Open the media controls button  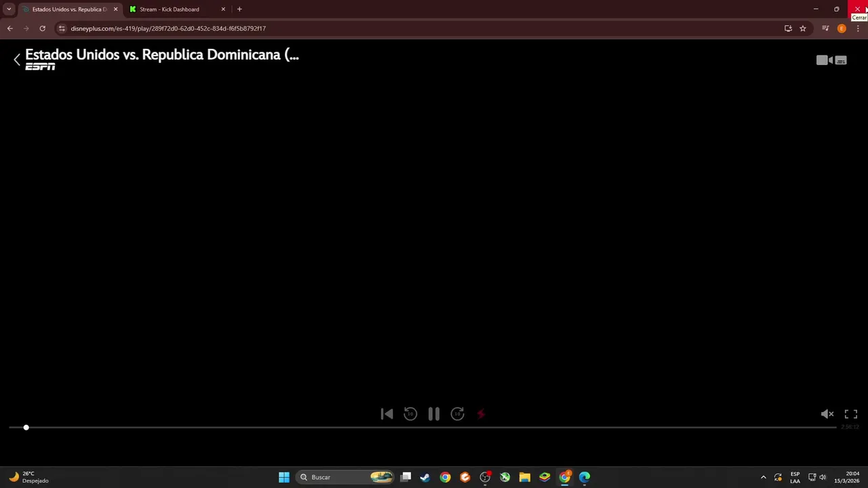pyautogui.click(x=825, y=28)
